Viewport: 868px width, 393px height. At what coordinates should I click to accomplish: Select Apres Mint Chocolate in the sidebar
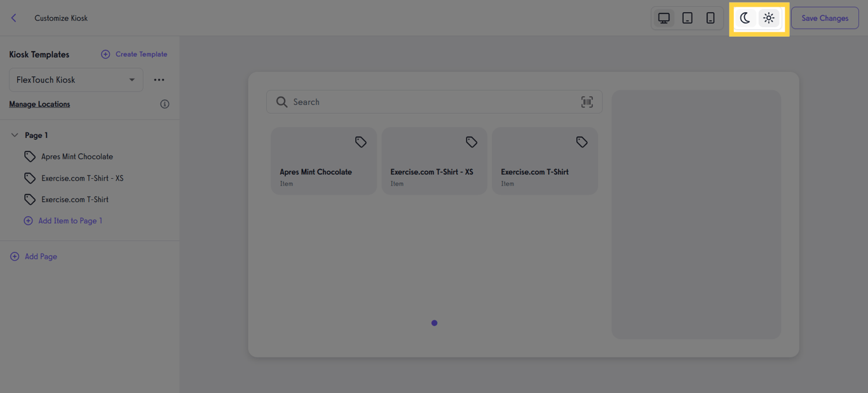(78, 156)
